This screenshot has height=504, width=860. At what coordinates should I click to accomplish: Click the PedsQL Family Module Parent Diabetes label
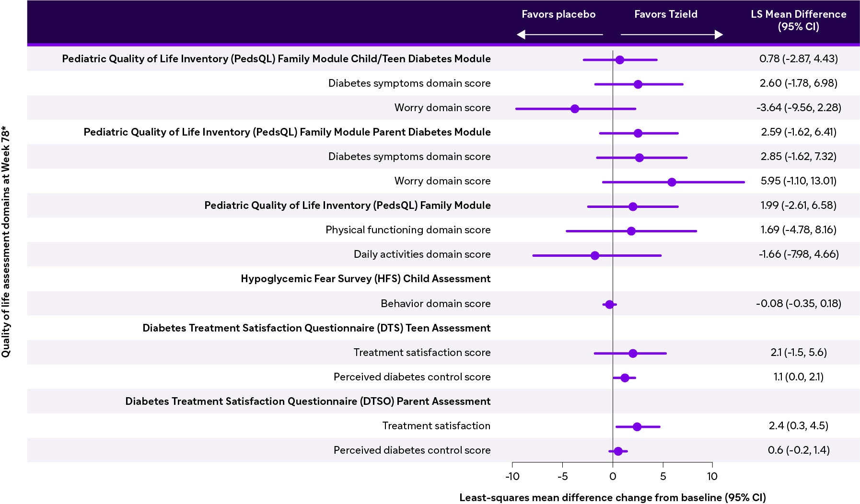tap(287, 132)
